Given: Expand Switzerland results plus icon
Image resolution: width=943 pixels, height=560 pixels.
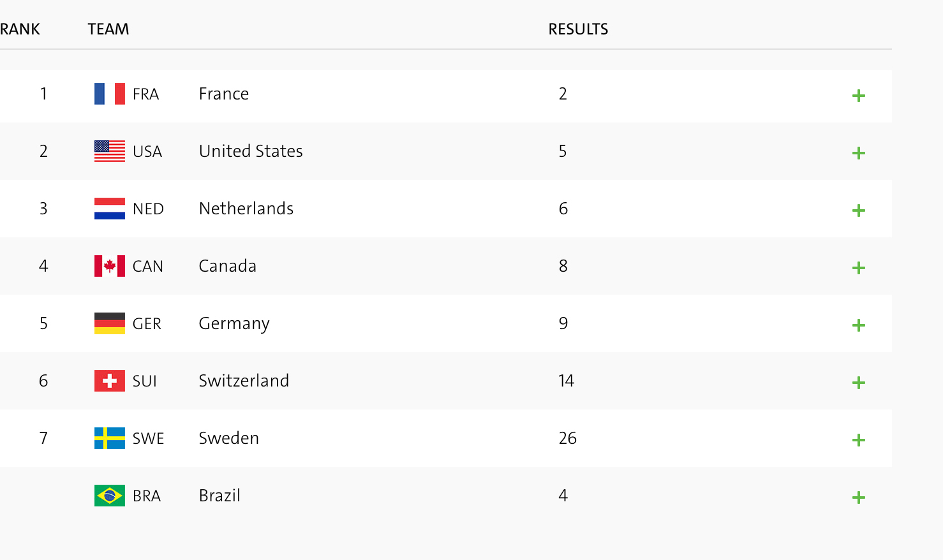Looking at the screenshot, I should click(x=859, y=383).
